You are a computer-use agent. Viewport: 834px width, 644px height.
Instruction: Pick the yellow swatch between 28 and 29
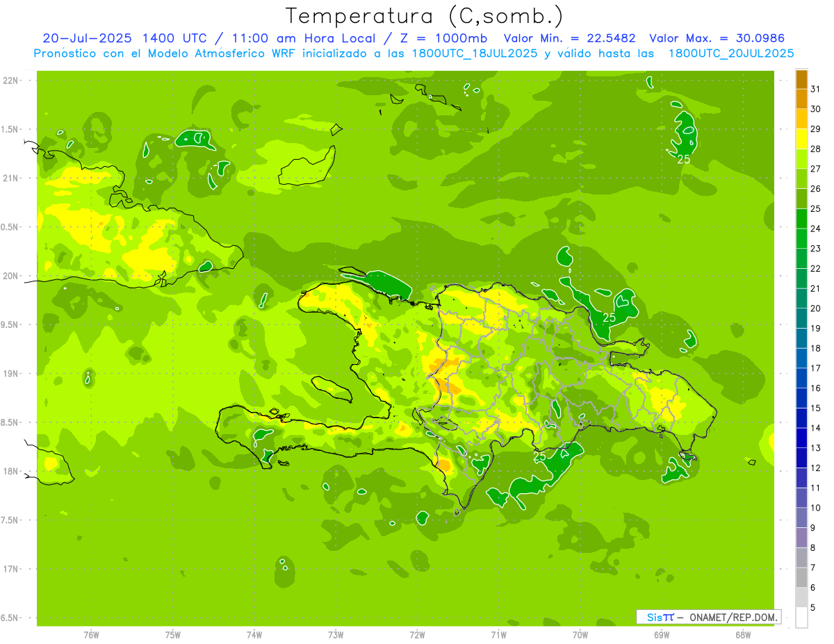[x=801, y=139]
